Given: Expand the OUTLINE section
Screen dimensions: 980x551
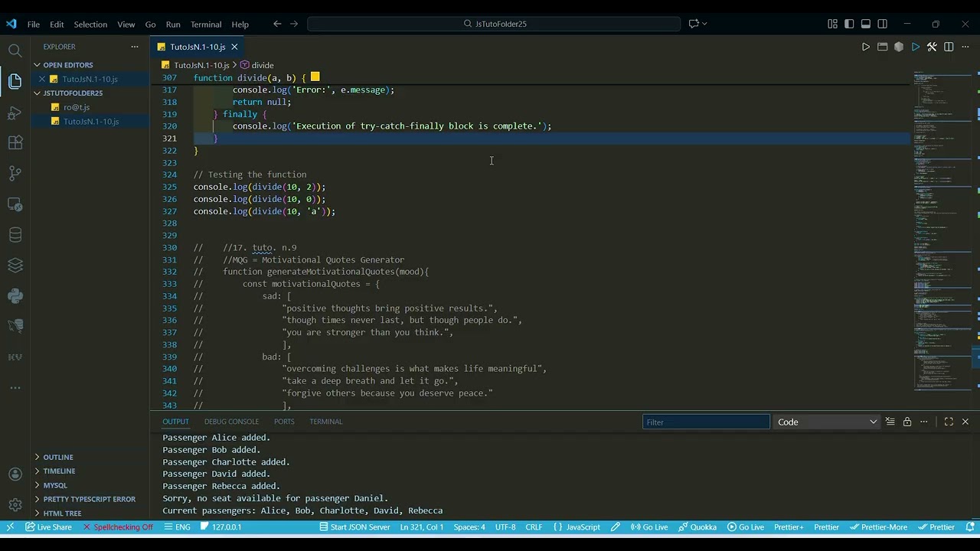Looking at the screenshot, I should (58, 457).
